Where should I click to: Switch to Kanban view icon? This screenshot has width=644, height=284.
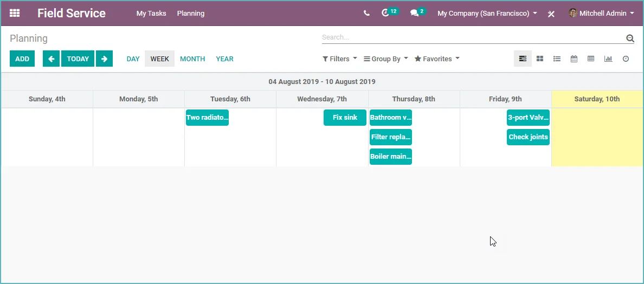pyautogui.click(x=540, y=59)
